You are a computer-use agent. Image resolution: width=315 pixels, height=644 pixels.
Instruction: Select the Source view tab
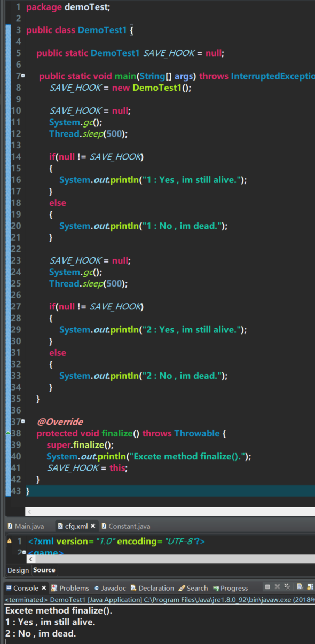coord(44,570)
